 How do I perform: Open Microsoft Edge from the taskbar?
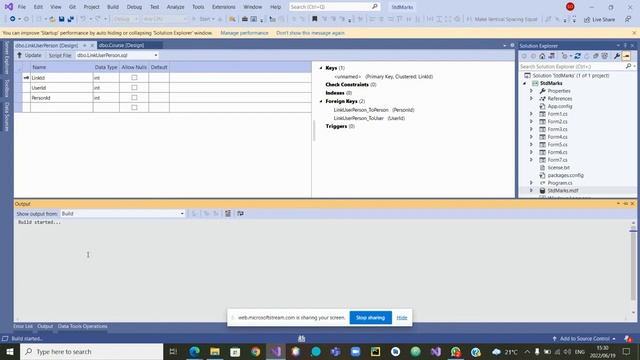(195, 351)
